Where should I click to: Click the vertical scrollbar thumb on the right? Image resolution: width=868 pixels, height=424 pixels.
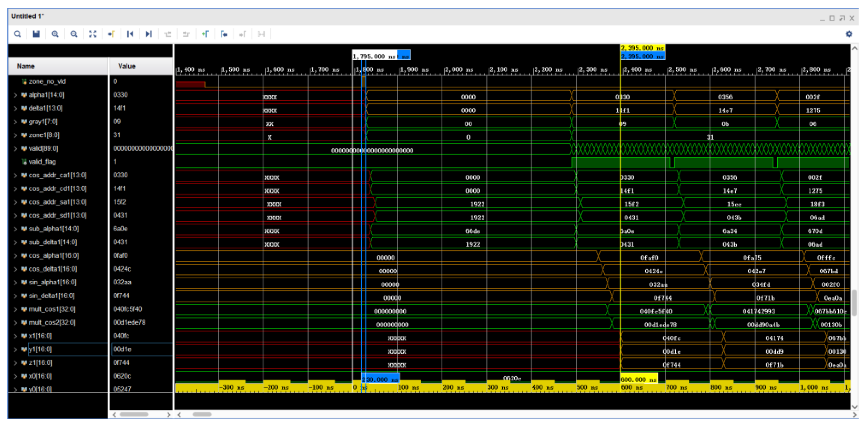tap(854, 303)
